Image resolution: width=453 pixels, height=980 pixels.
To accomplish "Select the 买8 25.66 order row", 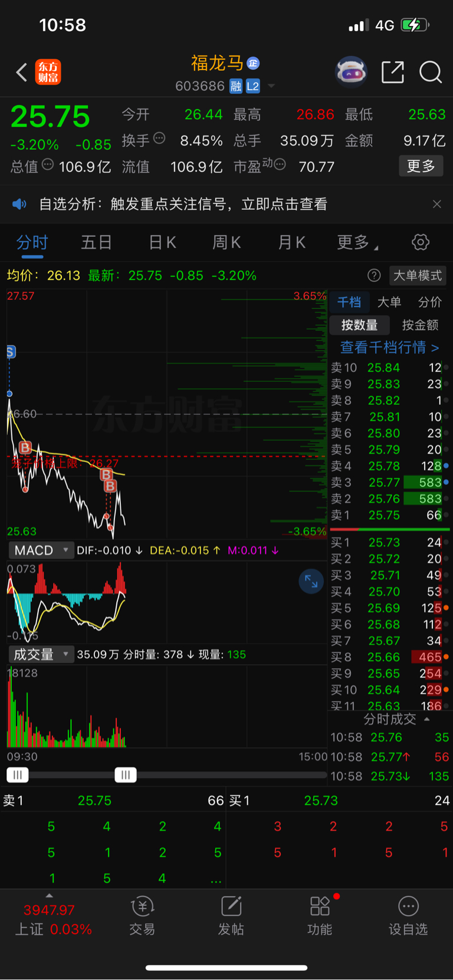I will [x=389, y=657].
